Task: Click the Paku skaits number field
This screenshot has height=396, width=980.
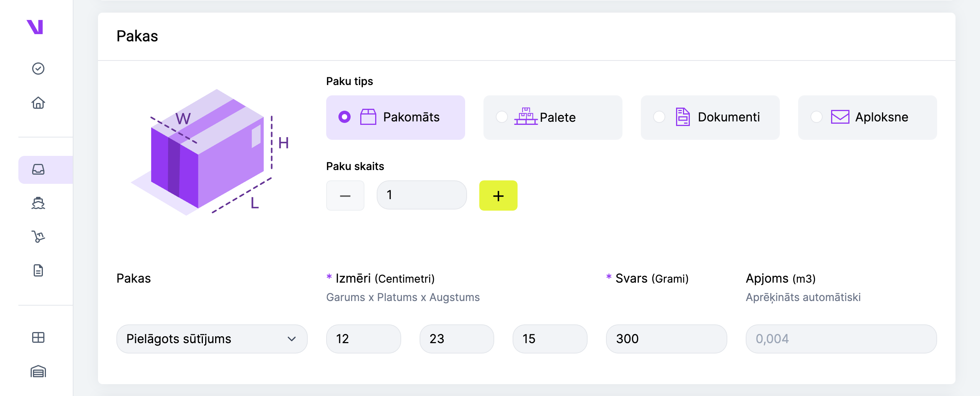Action: (422, 195)
